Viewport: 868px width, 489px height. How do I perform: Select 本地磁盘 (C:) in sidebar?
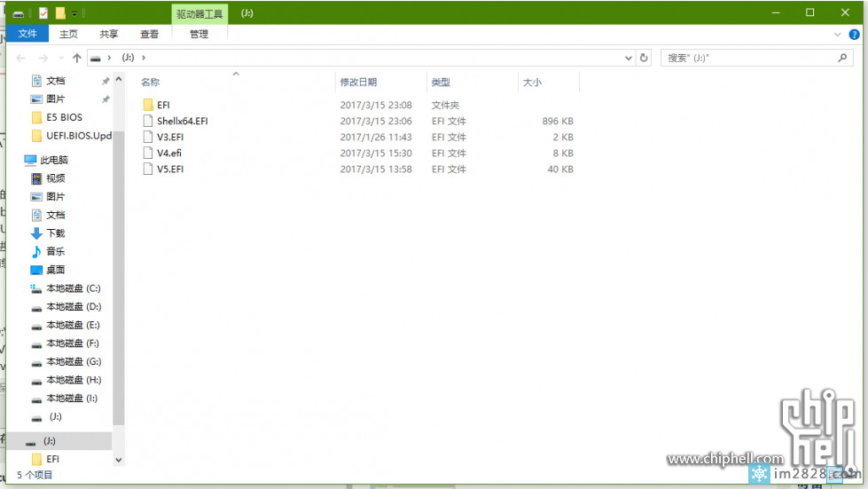(x=73, y=288)
